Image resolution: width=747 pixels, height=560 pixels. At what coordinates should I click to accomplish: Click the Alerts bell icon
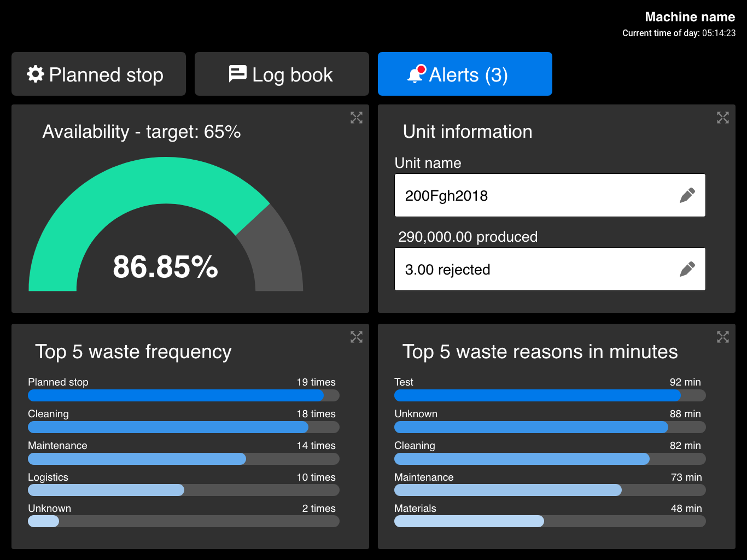pos(416,74)
